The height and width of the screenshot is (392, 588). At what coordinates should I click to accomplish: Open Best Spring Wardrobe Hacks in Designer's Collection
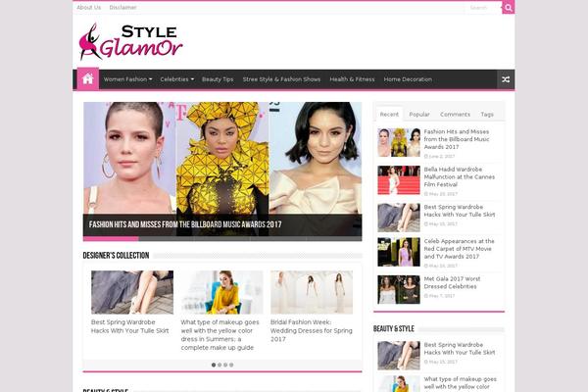(129, 326)
